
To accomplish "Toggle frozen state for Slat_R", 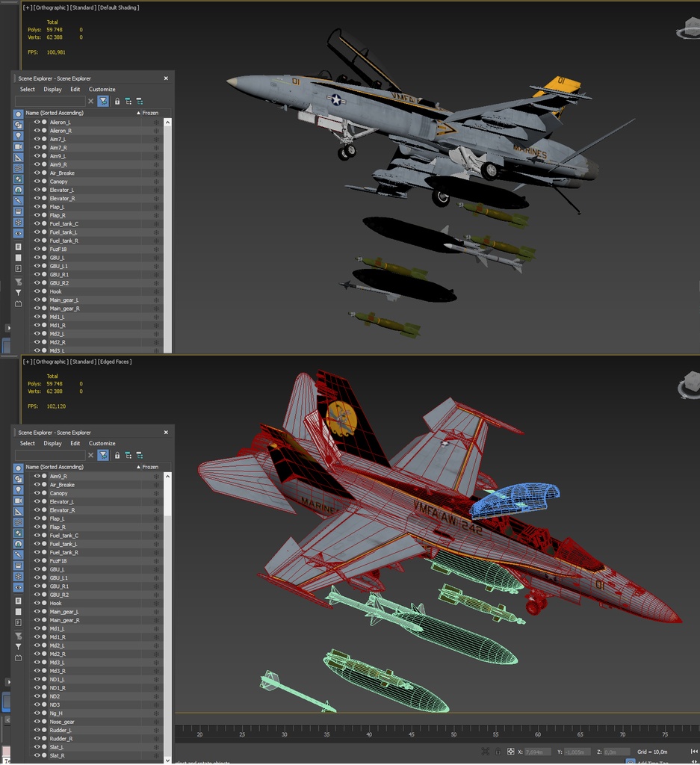I will click(156, 755).
